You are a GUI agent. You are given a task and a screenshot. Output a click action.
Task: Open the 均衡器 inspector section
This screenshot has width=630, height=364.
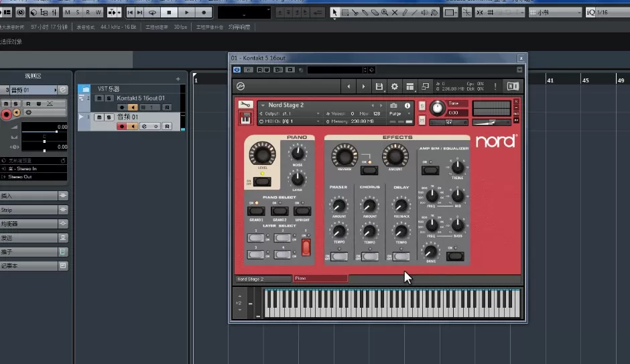click(34, 223)
